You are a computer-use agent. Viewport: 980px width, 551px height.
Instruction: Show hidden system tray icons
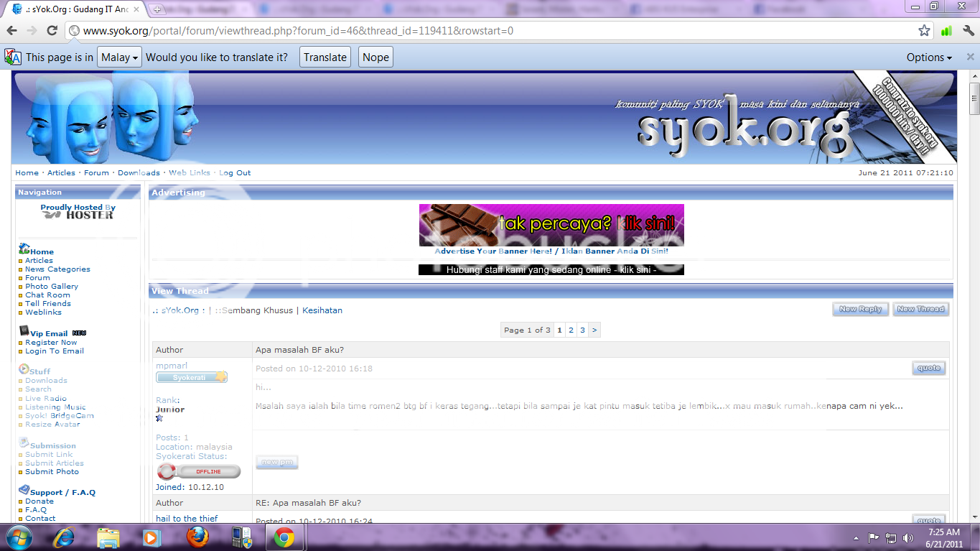pyautogui.click(x=857, y=537)
